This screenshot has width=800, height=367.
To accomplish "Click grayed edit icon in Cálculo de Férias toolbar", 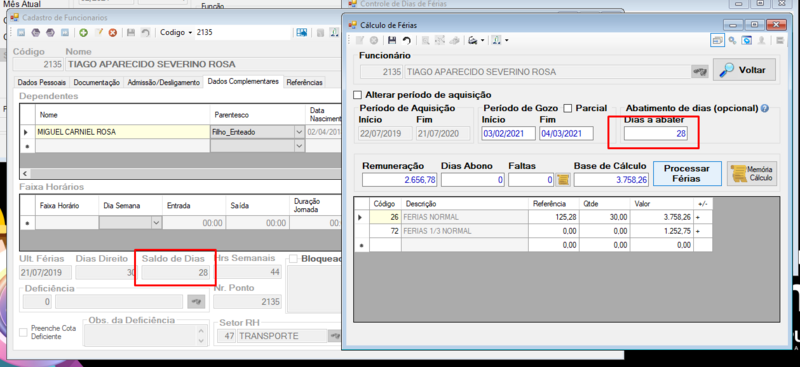I will click(360, 40).
